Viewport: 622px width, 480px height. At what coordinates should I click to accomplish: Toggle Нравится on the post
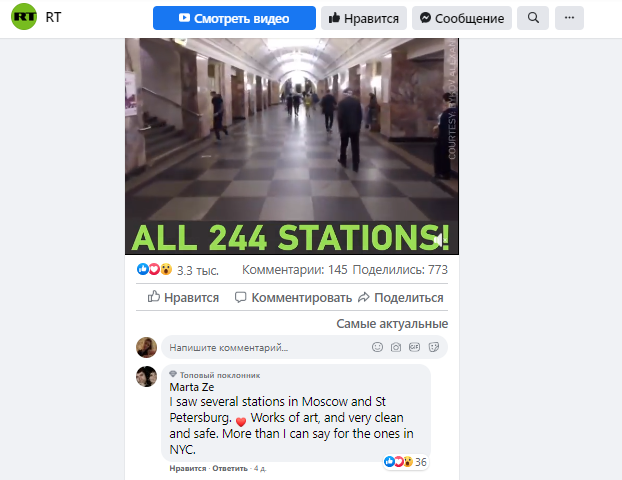tap(183, 297)
